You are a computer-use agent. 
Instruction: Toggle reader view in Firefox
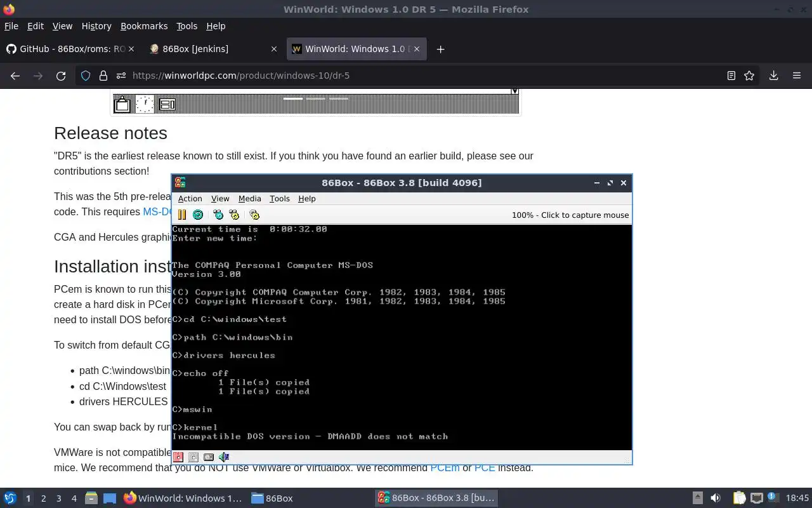(731, 76)
